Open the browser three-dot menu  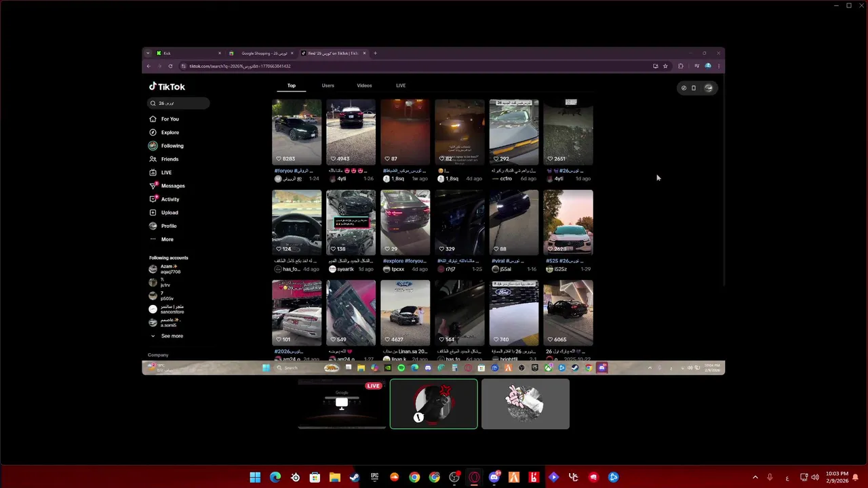click(x=718, y=66)
